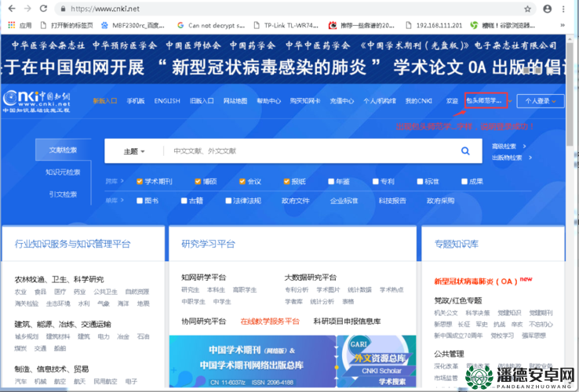Screen dimensions: 579x392
Task: Open 出版物检索 publication search
Action: coord(507,158)
